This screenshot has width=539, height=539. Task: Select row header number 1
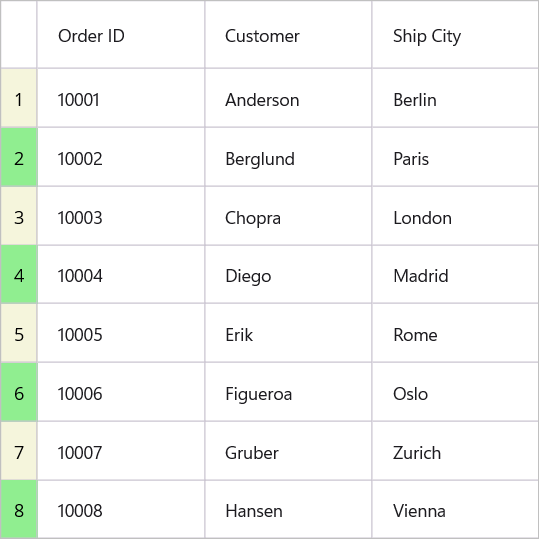[x=19, y=98]
